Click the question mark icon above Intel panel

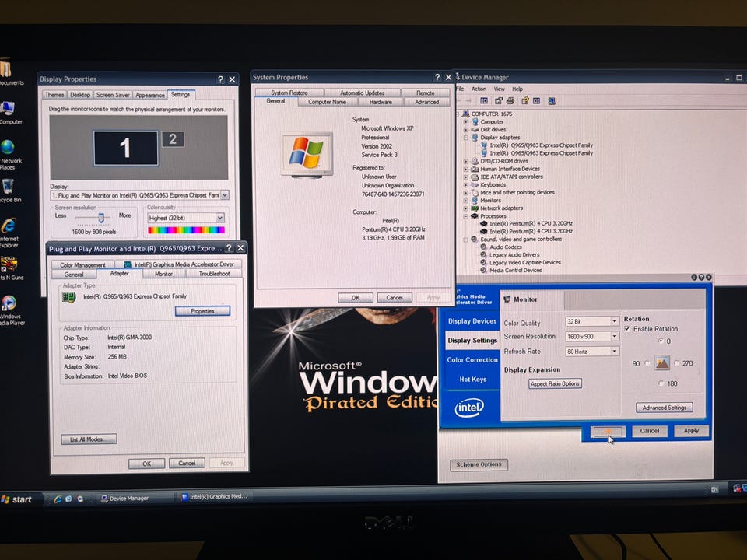(x=701, y=277)
